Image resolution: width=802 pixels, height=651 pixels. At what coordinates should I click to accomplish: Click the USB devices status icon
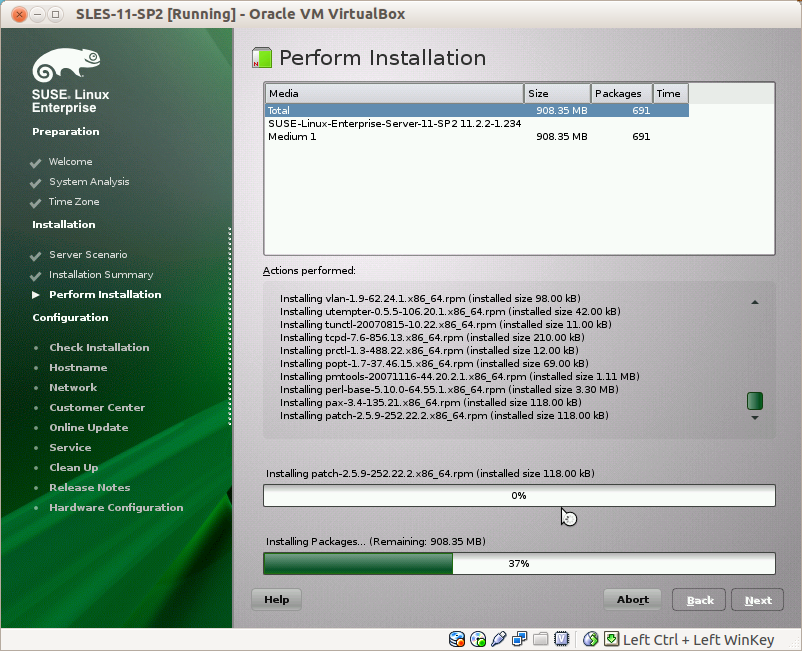coord(498,639)
